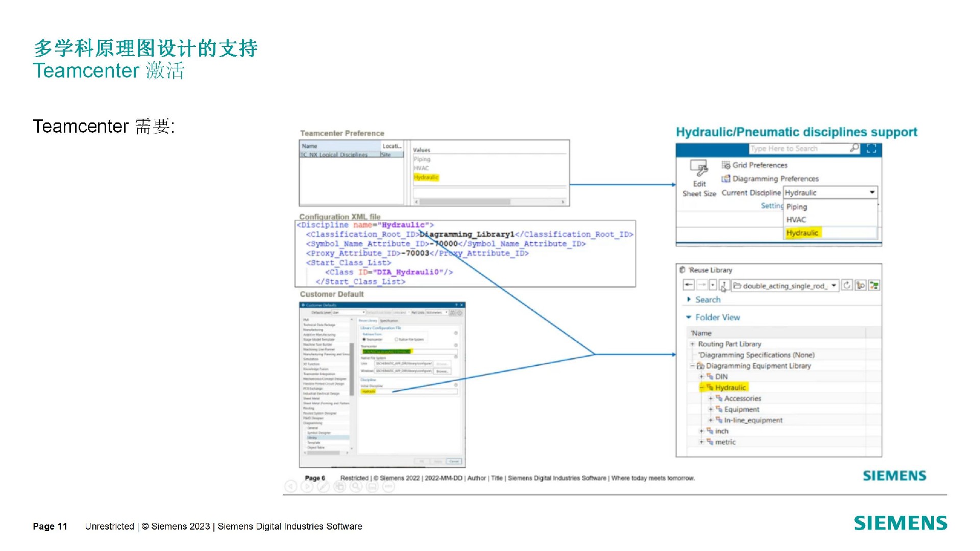
Task: Click the Reuse Library refresh icon
Action: click(x=847, y=285)
